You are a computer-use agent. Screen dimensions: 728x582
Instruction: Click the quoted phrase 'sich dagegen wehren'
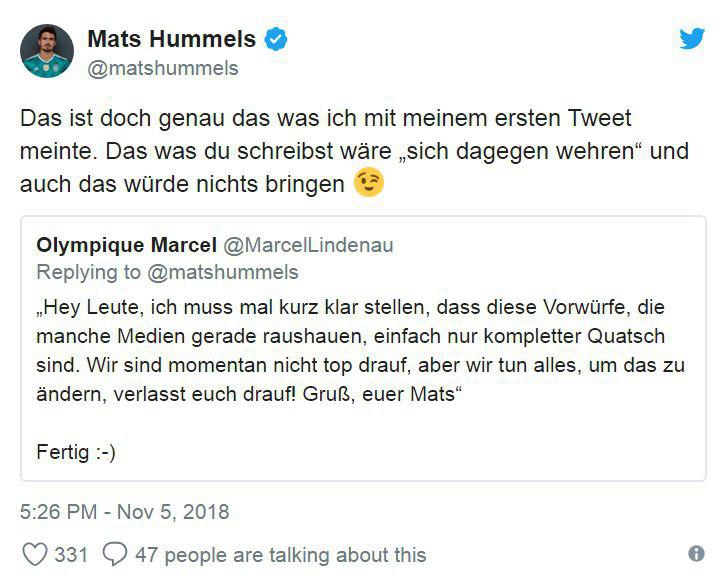coord(511,152)
